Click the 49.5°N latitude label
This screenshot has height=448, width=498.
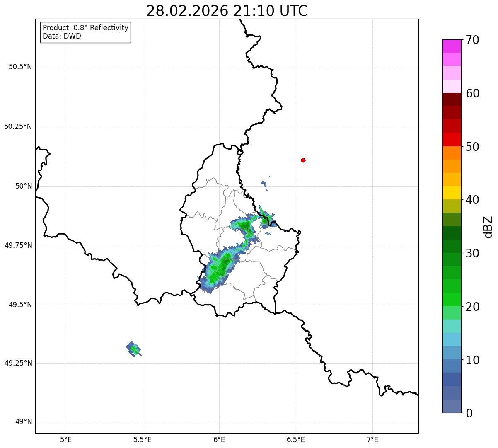coord(20,305)
